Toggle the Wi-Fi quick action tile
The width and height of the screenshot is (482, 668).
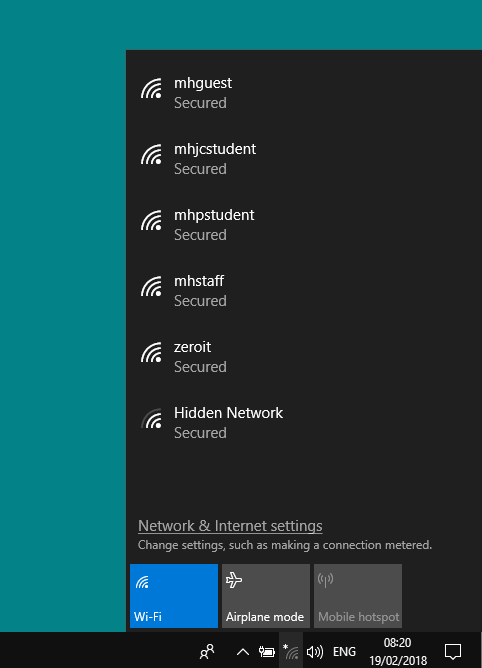(174, 596)
